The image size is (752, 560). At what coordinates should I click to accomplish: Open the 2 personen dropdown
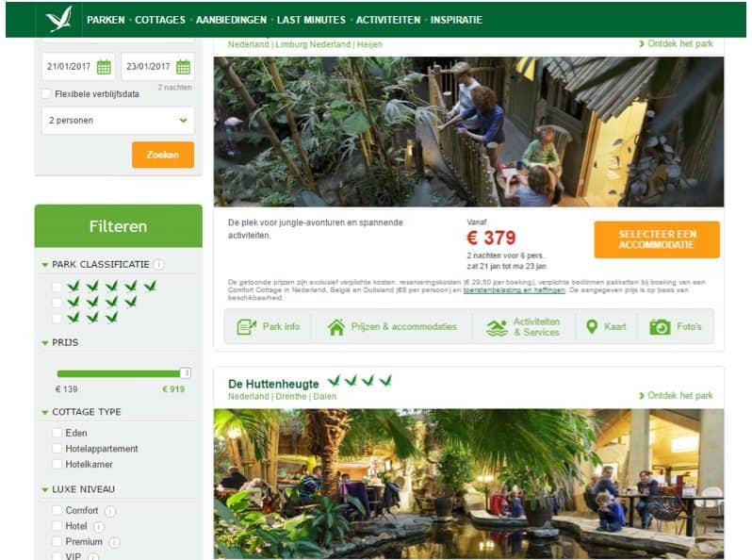[118, 121]
